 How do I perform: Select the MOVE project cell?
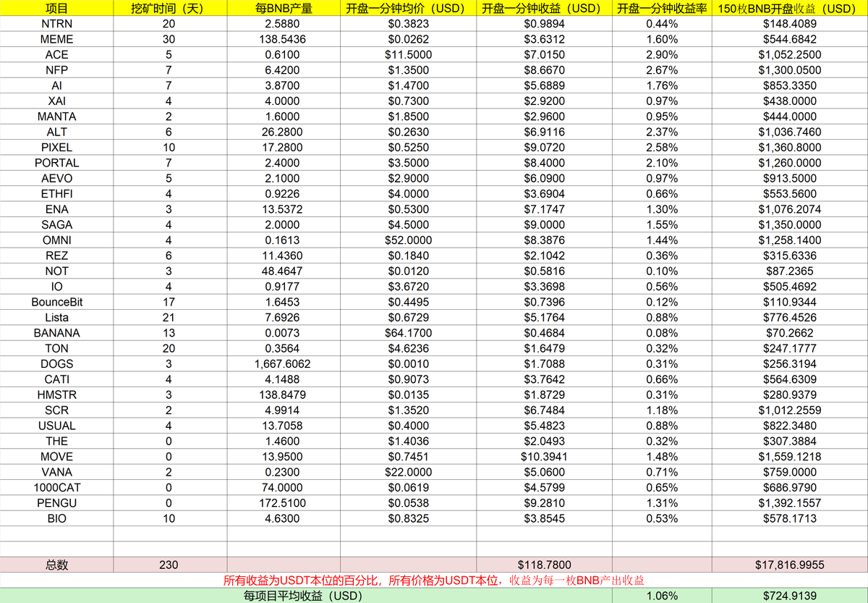[56, 457]
